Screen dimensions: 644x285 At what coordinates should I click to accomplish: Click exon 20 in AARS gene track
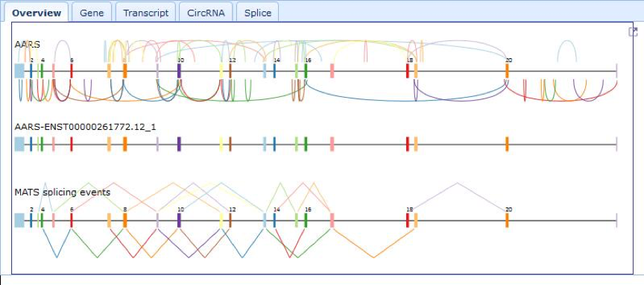coord(508,71)
